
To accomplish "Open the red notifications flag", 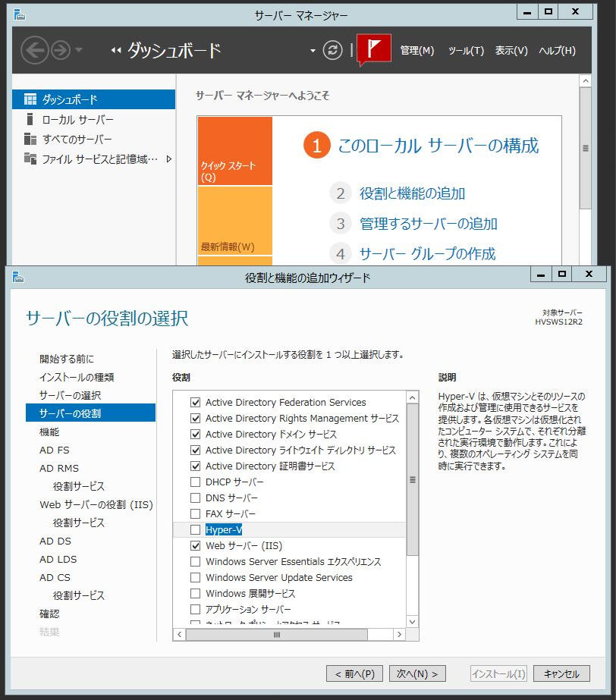I will point(374,49).
